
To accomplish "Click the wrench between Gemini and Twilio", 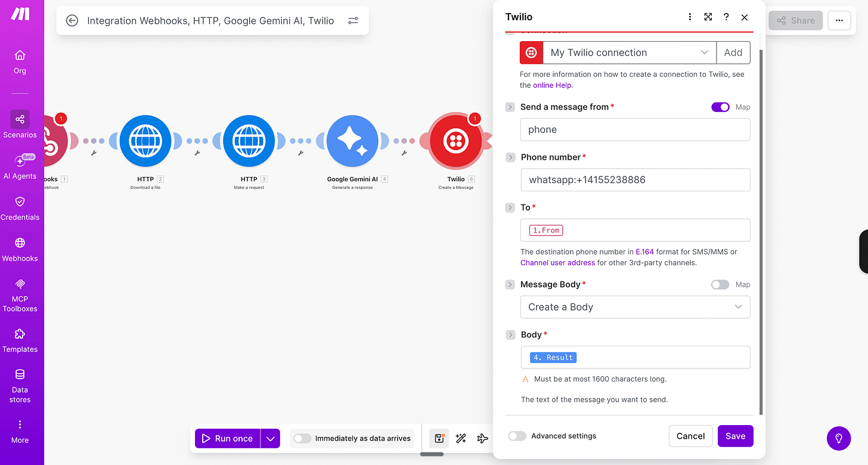I will 404,153.
